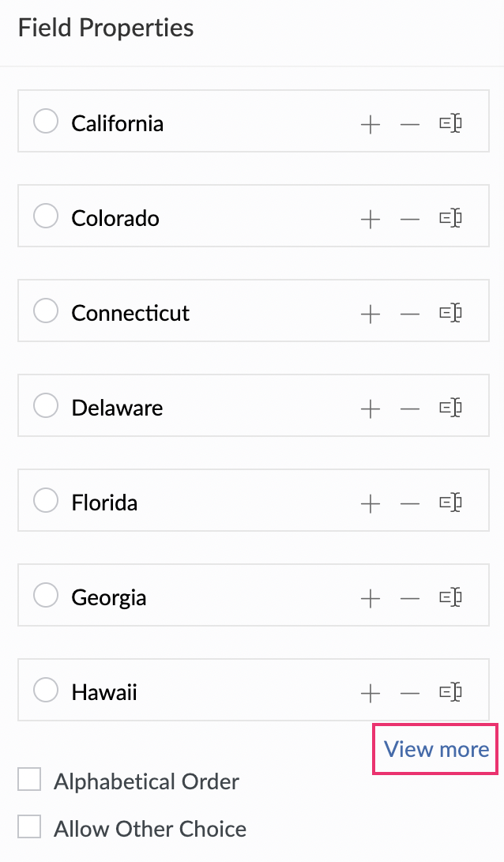Image resolution: width=504 pixels, height=862 pixels.
Task: Add a new choice after Hawaii
Action: tap(370, 693)
